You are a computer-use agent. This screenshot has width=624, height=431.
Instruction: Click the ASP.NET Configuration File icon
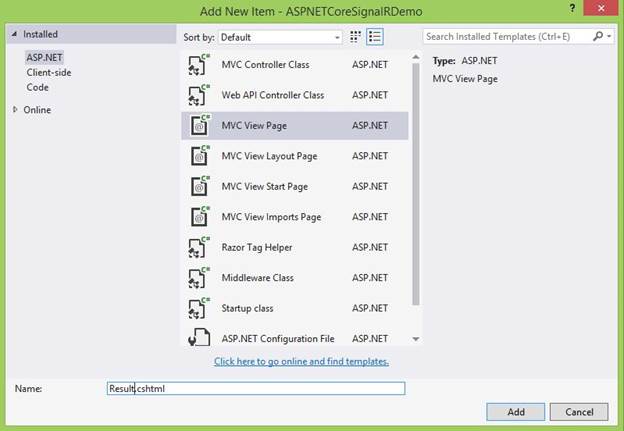(199, 337)
